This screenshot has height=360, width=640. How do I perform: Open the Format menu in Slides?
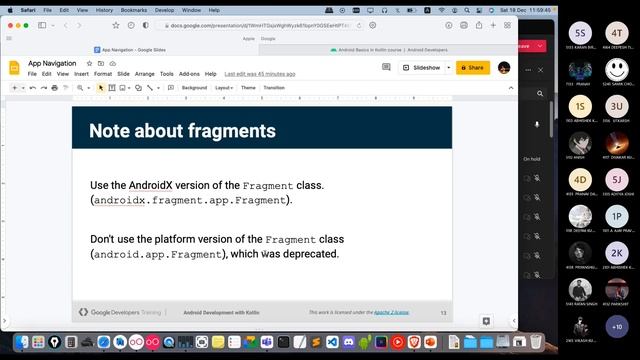103,74
